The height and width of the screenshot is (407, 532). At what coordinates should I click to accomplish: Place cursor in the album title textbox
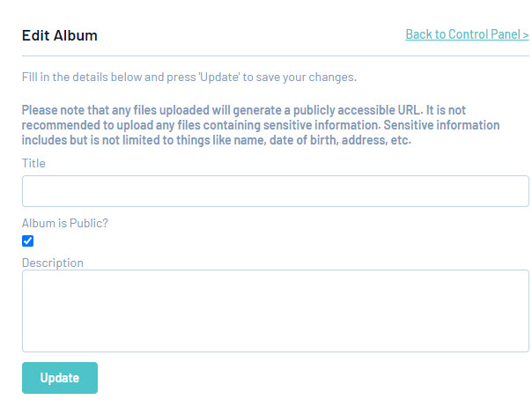coord(275,191)
